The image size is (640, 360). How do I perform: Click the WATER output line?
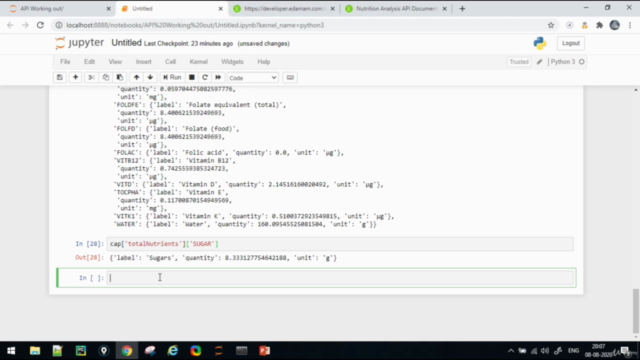point(245,224)
